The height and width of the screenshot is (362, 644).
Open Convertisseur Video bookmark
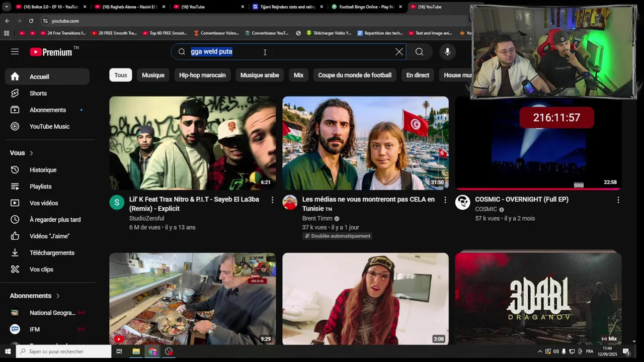tap(216, 33)
